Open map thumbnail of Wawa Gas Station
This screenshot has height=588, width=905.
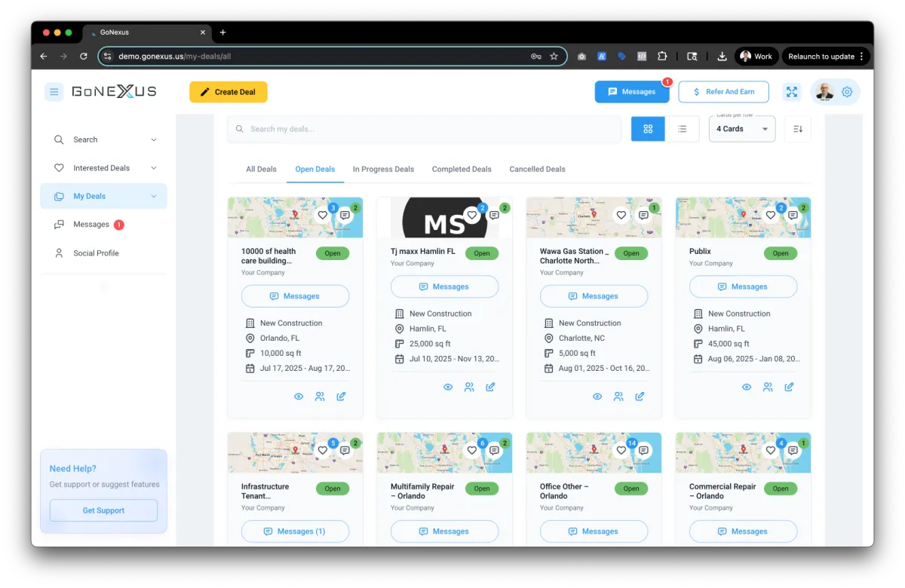(594, 217)
